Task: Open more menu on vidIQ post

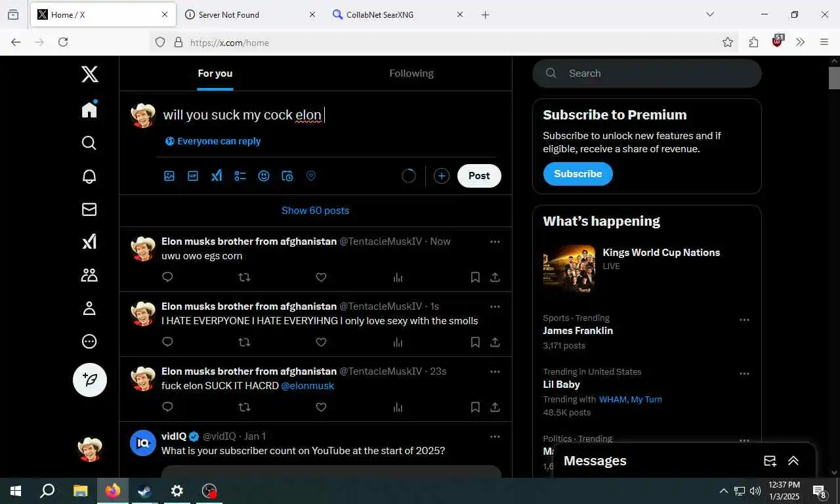Action: pos(495,436)
